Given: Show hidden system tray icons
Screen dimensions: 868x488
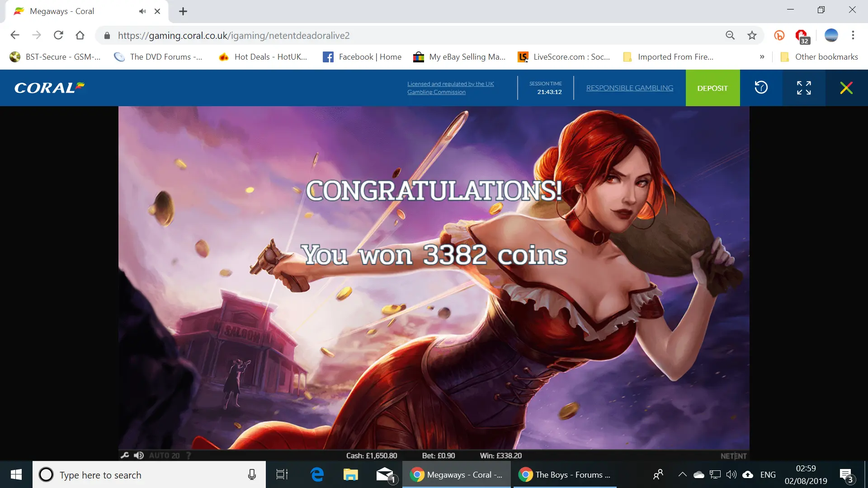Looking at the screenshot, I should point(682,474).
